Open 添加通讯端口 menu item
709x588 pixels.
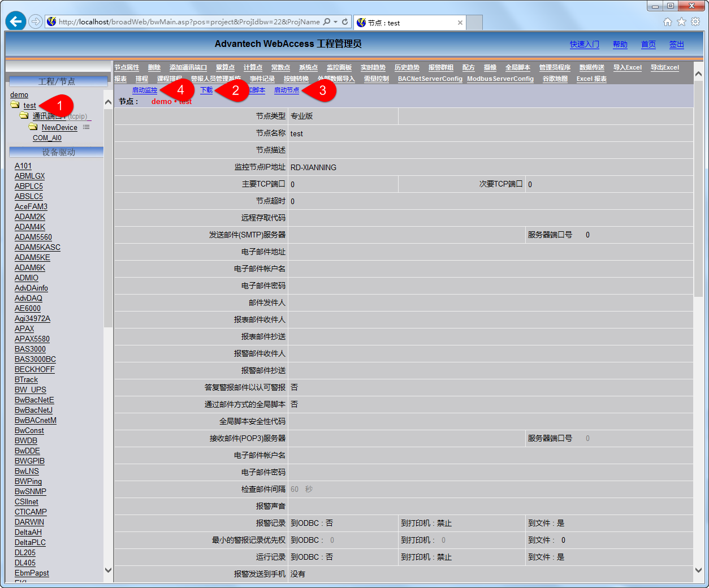click(188, 68)
